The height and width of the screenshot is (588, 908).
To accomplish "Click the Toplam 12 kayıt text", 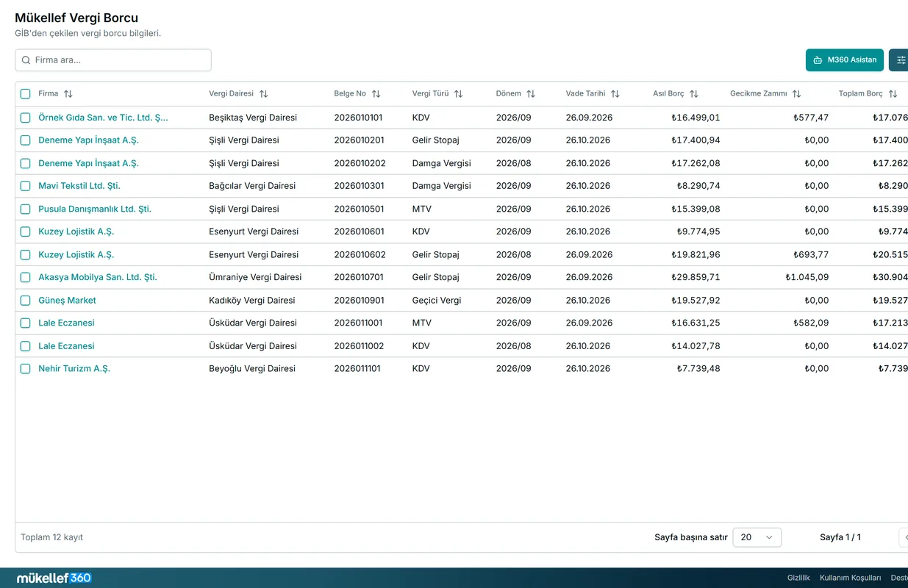I will (x=51, y=537).
